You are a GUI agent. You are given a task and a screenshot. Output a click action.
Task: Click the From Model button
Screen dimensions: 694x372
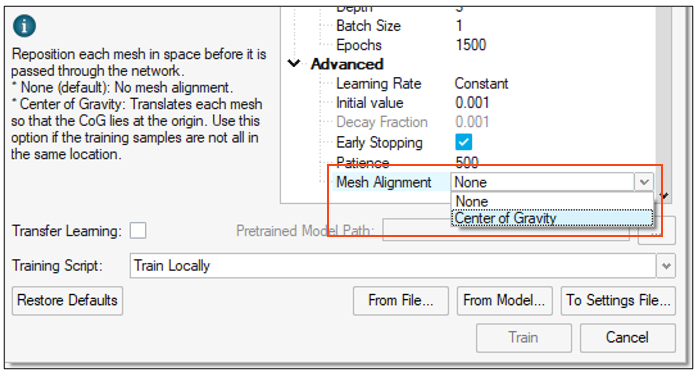tap(505, 301)
